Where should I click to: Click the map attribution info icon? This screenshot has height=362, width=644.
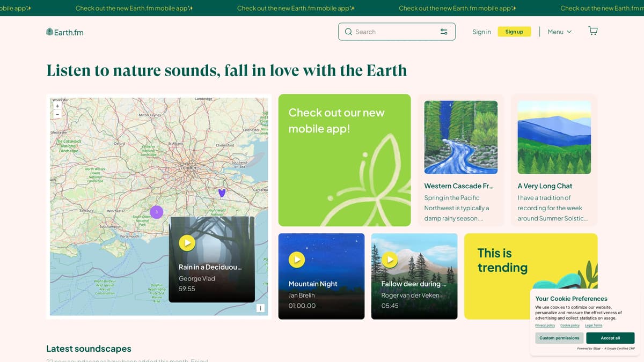260,308
